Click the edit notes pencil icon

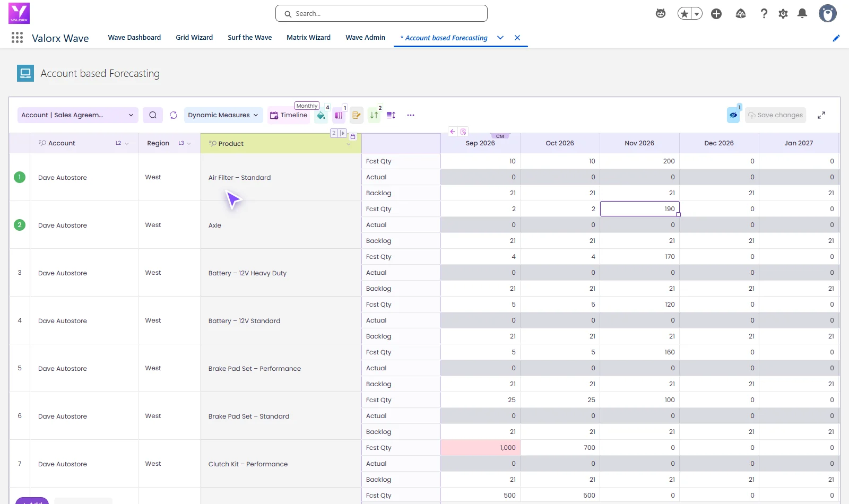coord(357,115)
